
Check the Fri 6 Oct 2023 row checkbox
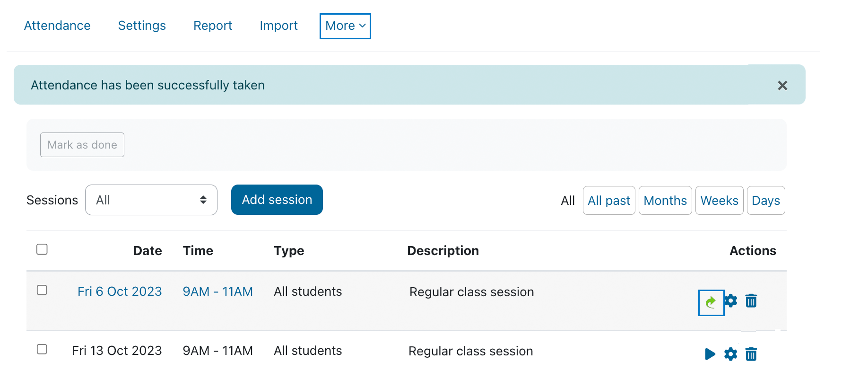tap(42, 290)
